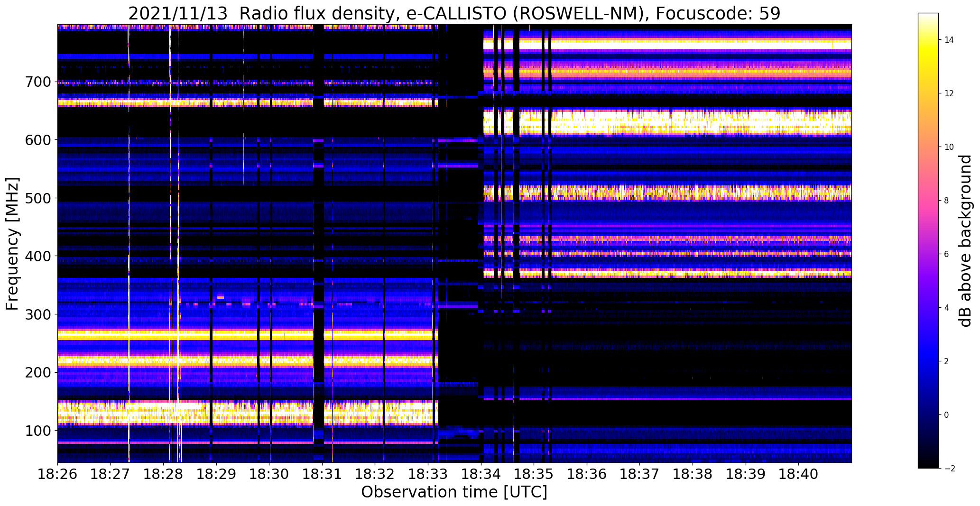
Task: Click the 300 MHz frequency tick label
Action: [x=37, y=314]
